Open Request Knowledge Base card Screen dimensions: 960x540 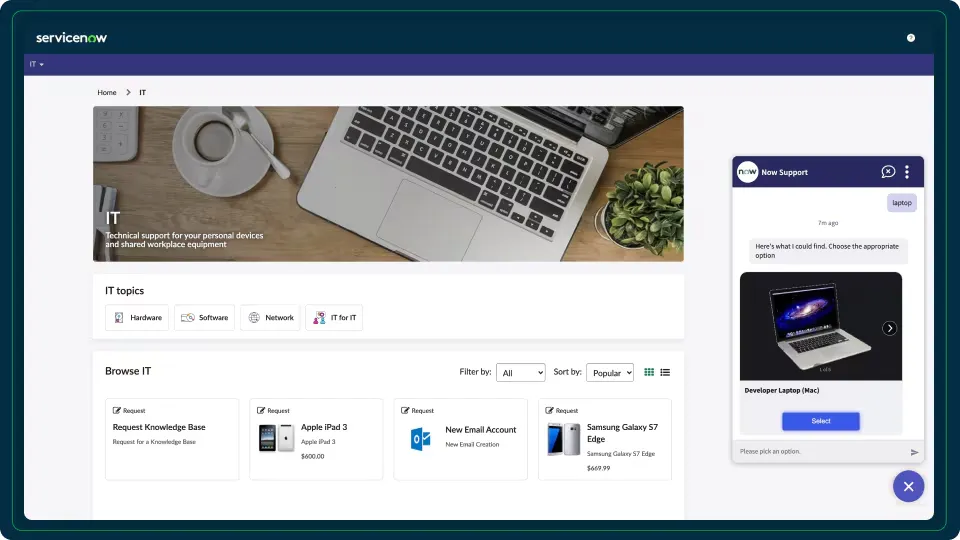pos(172,439)
